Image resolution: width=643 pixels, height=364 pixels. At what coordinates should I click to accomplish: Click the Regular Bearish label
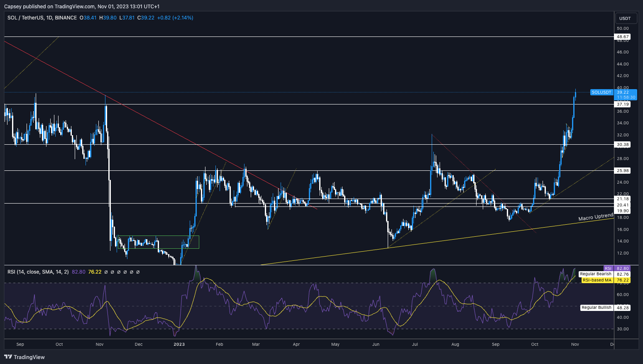click(597, 274)
